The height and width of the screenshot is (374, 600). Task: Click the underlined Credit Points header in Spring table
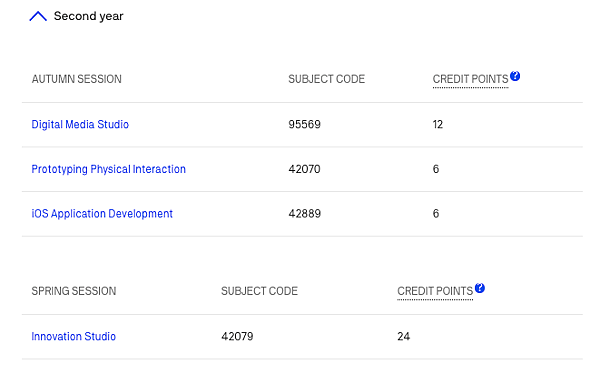point(435,291)
